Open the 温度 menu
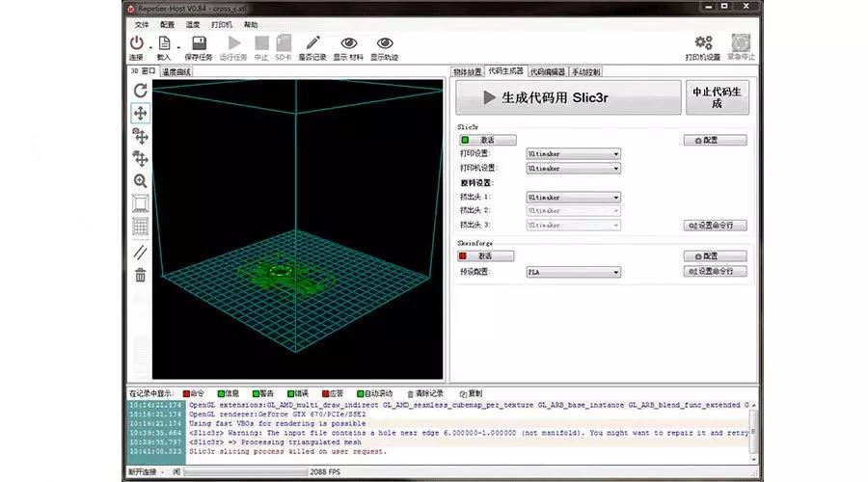Viewport: 868px width, 482px height. [193, 24]
